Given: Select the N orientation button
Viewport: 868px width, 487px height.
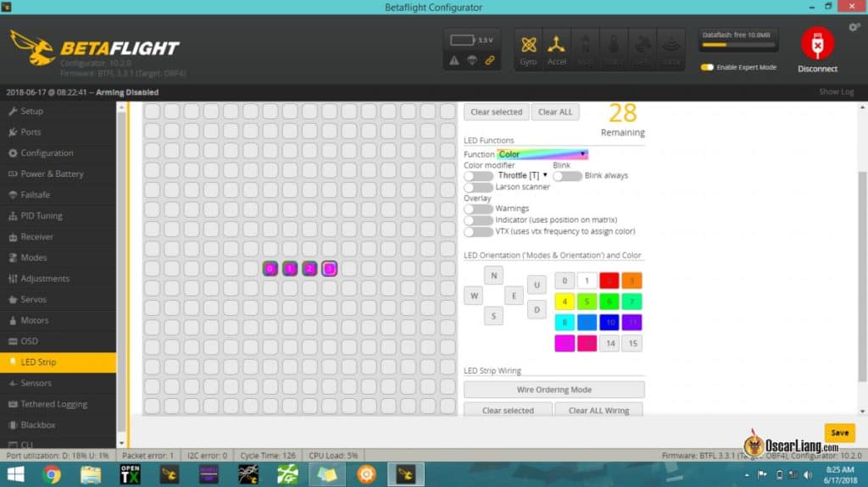Looking at the screenshot, I should [494, 275].
